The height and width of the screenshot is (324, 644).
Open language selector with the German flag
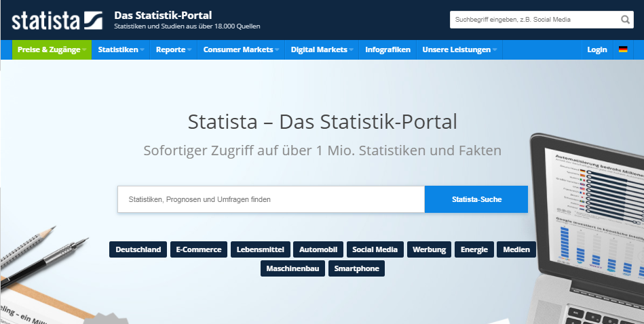[623, 49]
